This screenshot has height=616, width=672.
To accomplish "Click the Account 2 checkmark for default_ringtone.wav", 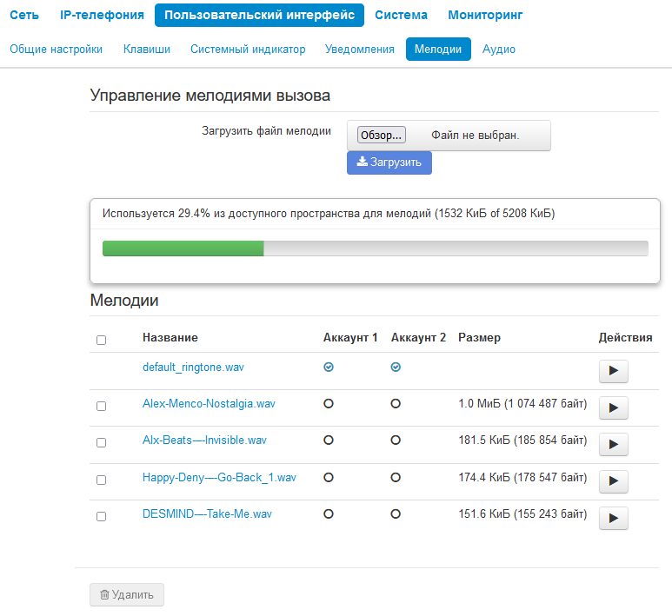I will click(x=396, y=368).
